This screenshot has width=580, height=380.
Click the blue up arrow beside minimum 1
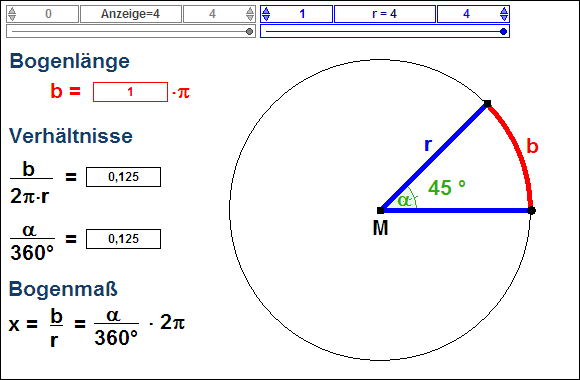coord(266,10)
